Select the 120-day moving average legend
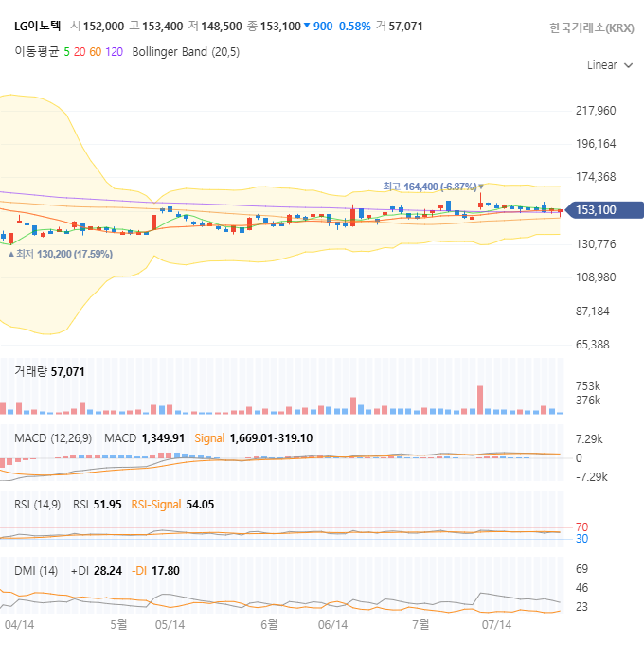 [114, 52]
